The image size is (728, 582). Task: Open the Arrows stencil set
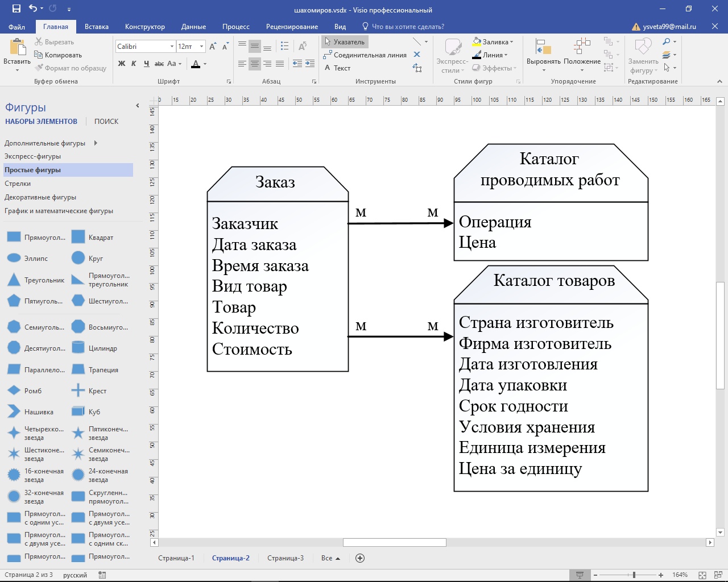18,184
